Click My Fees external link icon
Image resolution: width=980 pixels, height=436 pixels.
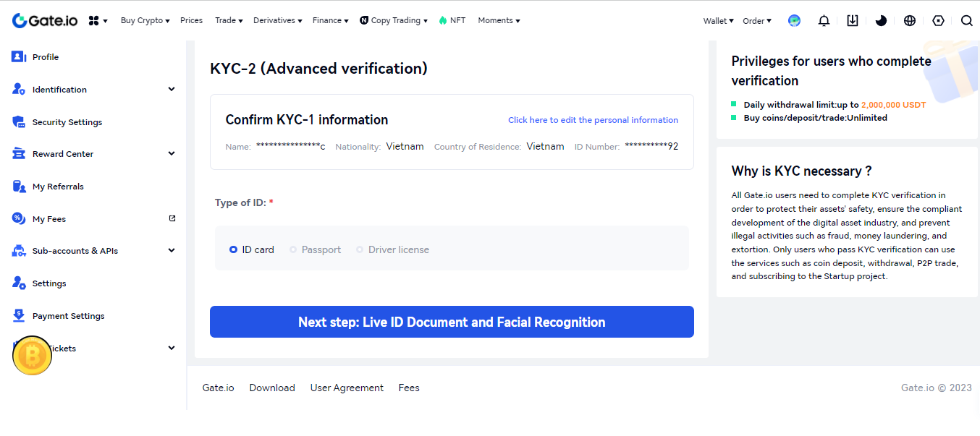172,218
